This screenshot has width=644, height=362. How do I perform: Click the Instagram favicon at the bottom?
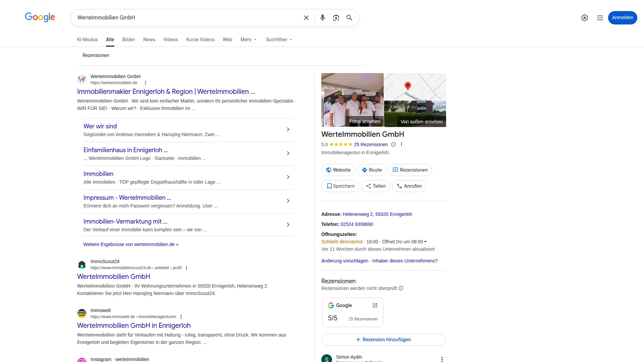[x=82, y=360]
